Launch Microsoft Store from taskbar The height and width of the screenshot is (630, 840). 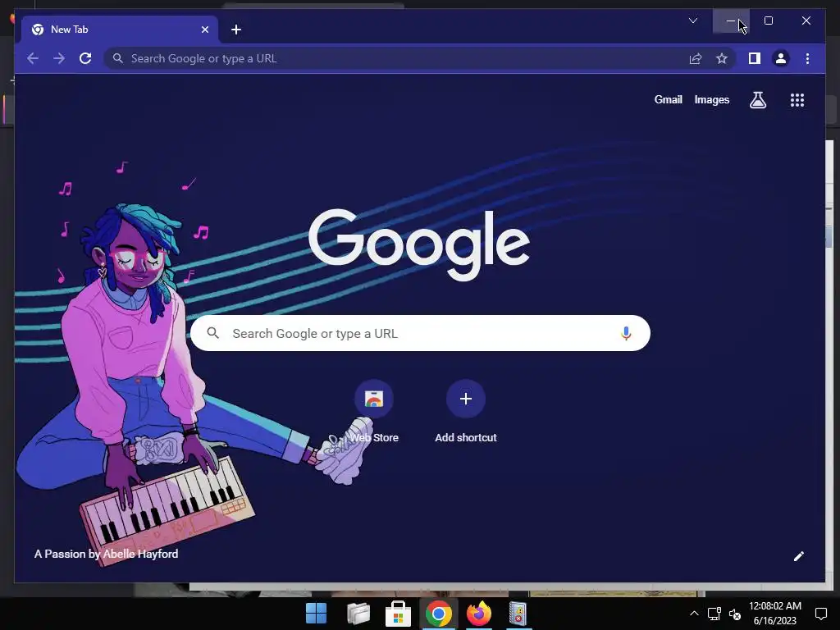click(398, 614)
